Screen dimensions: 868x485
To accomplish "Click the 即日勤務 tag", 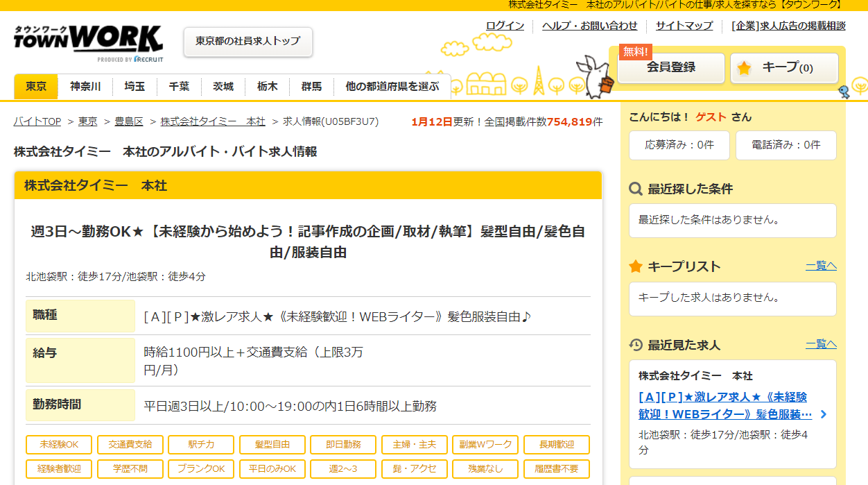I will [x=343, y=445].
